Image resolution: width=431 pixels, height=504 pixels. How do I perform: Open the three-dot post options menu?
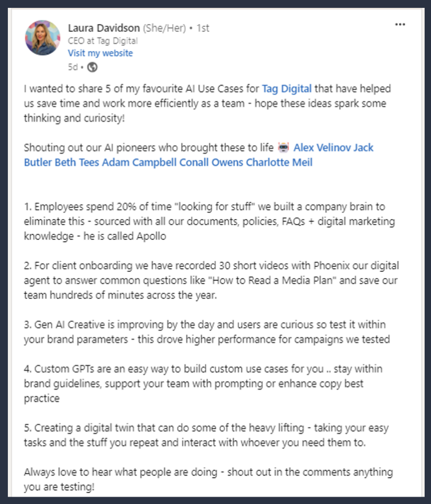pos(400,25)
